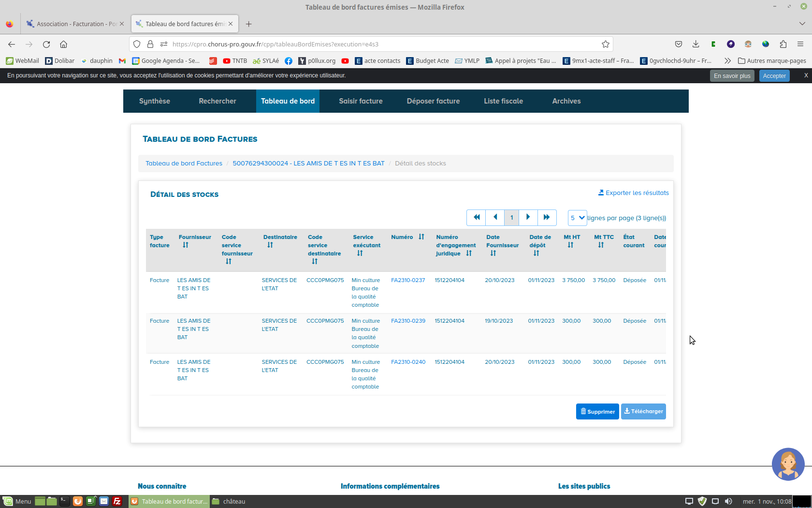
Task: Click the Supprimer button
Action: [x=597, y=412]
